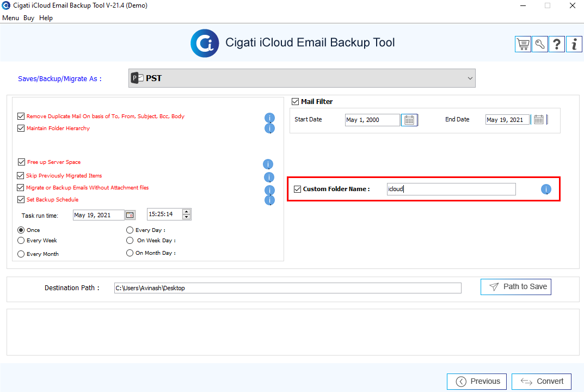Screen dimensions: 584x392
Task: Click the End Date field
Action: (x=507, y=120)
